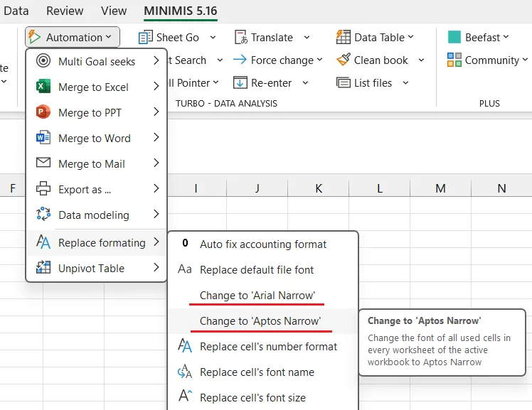Select Replace cell's font size entry
Viewport: 532px width, 410px height.
[263, 397]
